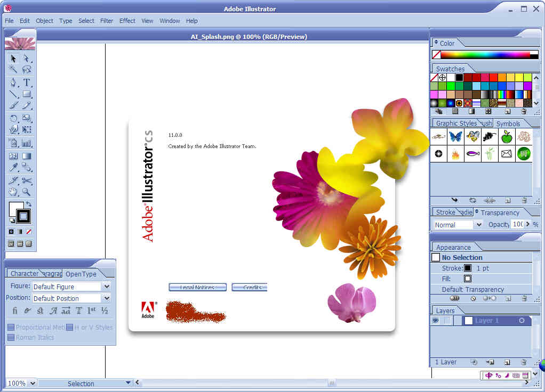
Task: Set None using Color panel slash box
Action: [x=436, y=54]
